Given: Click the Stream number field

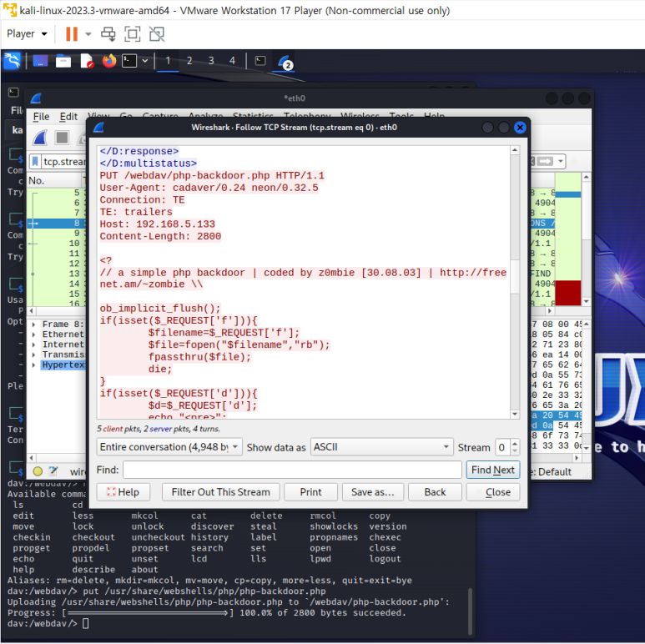Looking at the screenshot, I should pos(502,447).
